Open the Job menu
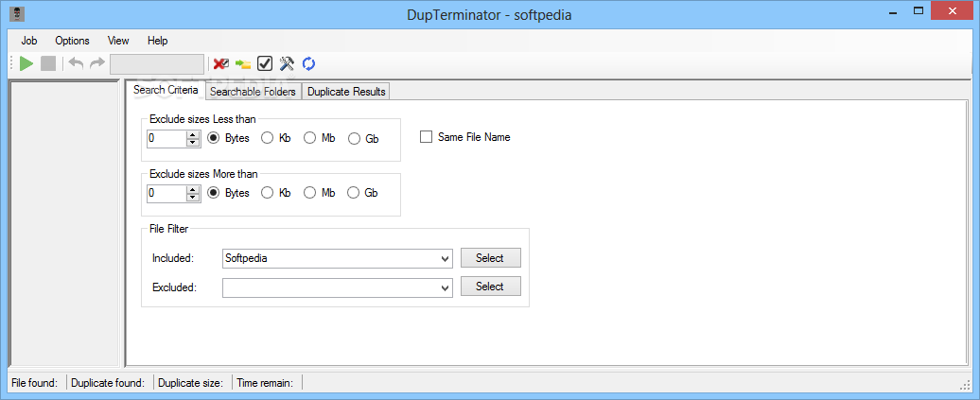 [x=28, y=41]
